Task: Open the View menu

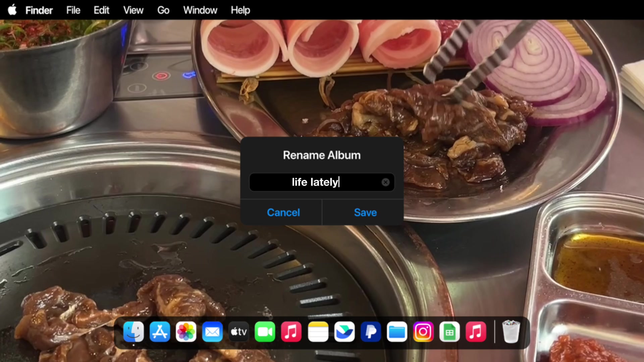Action: 133,10
